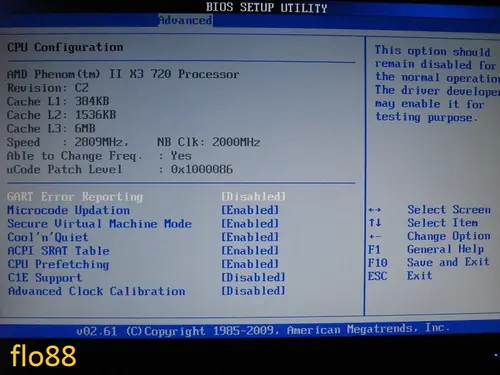This screenshot has height=375, width=500.
Task: Toggle Microcode Updation Enabled value
Action: [250, 210]
